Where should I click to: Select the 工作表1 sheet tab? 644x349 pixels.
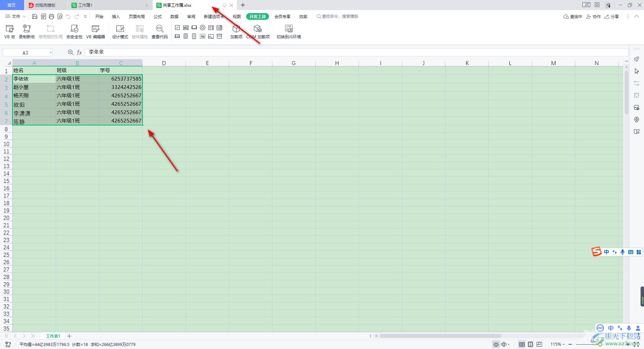[x=53, y=336]
